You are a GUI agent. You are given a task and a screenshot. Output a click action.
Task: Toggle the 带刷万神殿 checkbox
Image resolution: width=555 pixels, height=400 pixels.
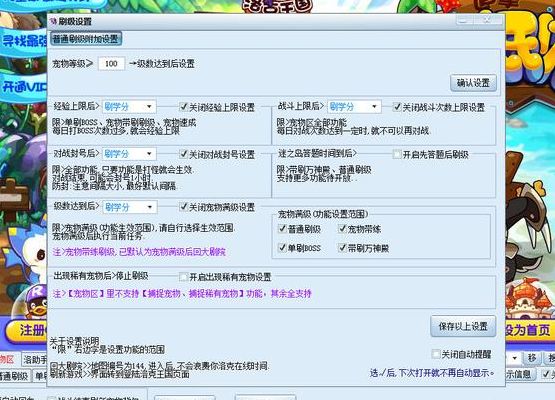click(x=342, y=247)
